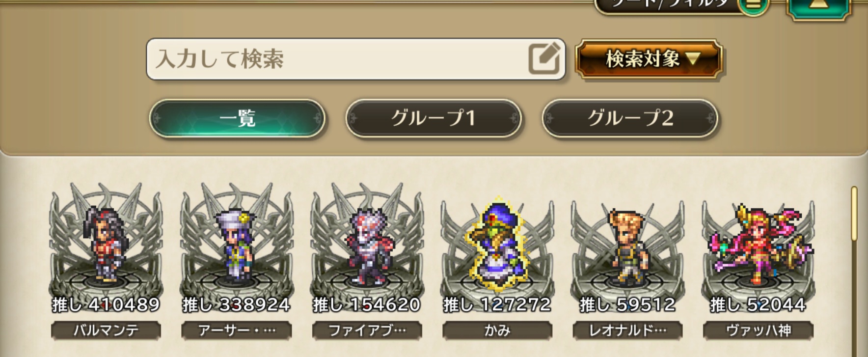Click the 推し 410489 score text

pos(106,305)
